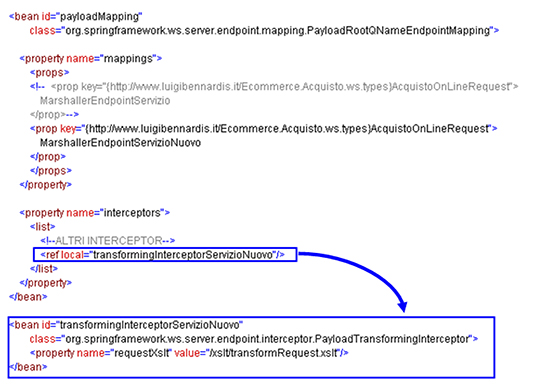Click the bean id "transformingInterceptorServizioNuovo" declaration line
The width and height of the screenshot is (540, 384).
(x=126, y=325)
